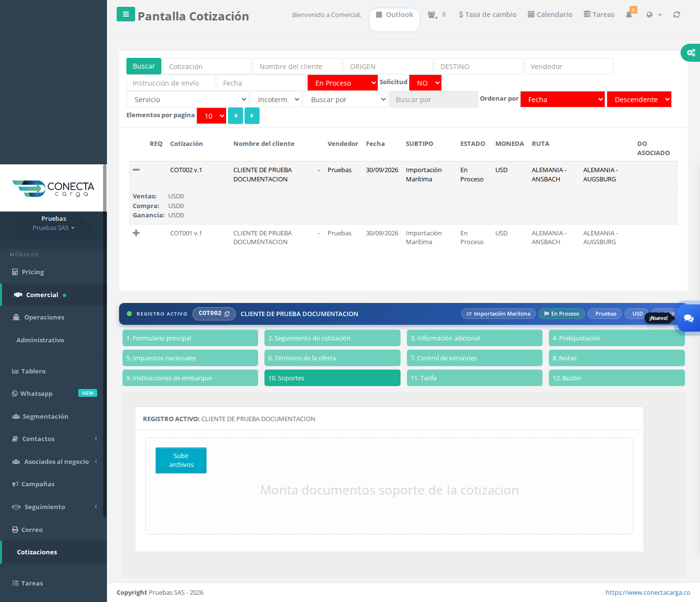Copy the COT002 code in the active record bar
This screenshot has height=602, width=700.
(x=227, y=314)
